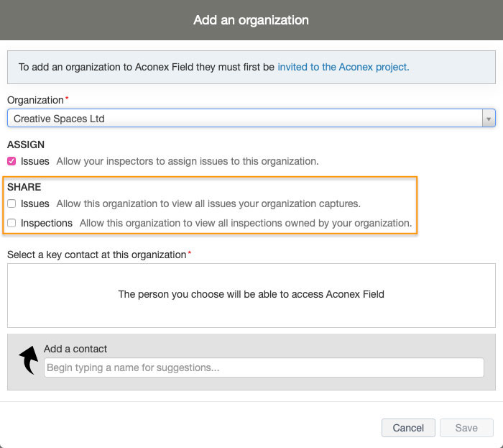This screenshot has width=503, height=448.
Task: Click the 'Organization' field label
Action: 35,100
